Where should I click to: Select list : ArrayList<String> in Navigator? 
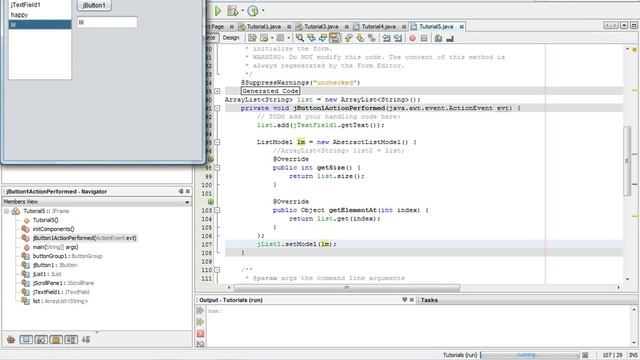tap(60, 301)
